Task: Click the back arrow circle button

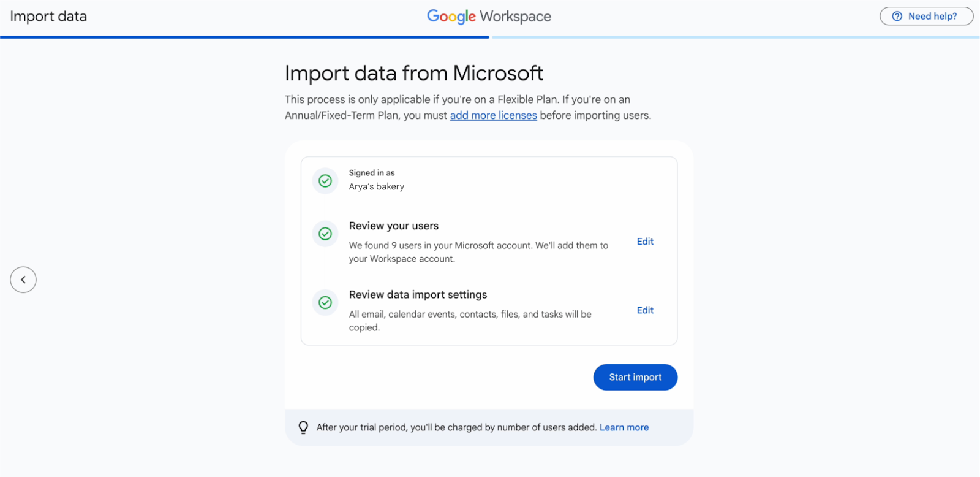Action: (23, 280)
